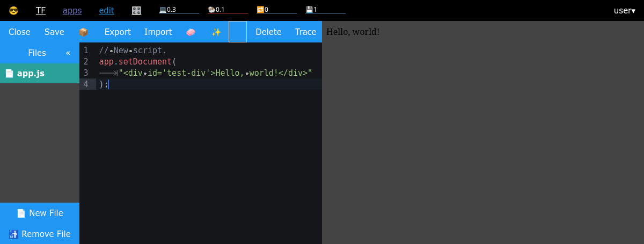This screenshot has height=244, width=644.
Task: Click the 'Hello, world!' preview text
Action: [x=353, y=32]
